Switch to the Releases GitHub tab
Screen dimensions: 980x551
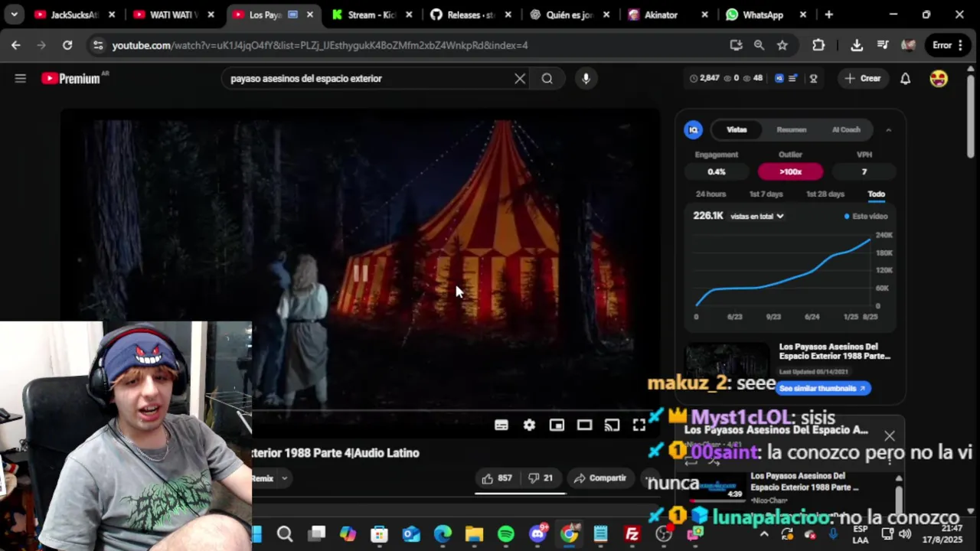[471, 15]
